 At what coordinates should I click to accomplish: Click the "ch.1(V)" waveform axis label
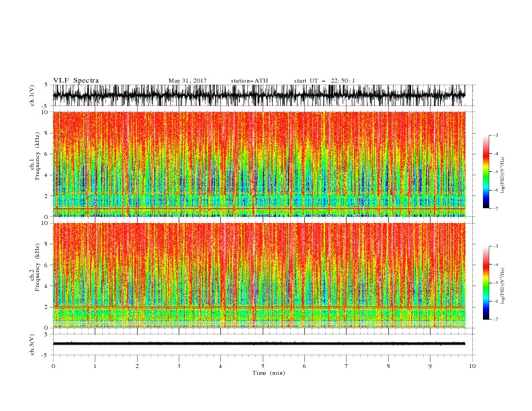pos(32,95)
